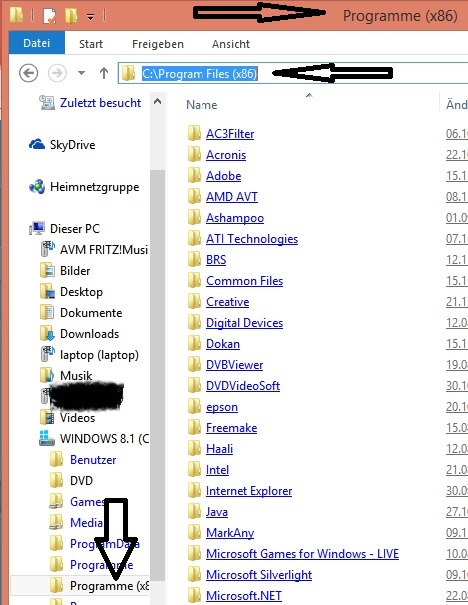The image size is (468, 605).
Task: Click the Back navigation arrow
Action: coord(29,73)
